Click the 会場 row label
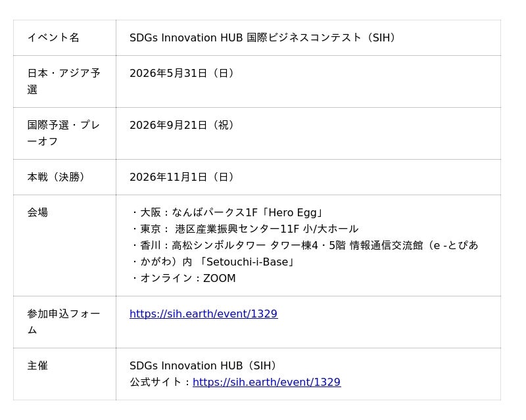 pyautogui.click(x=37, y=213)
